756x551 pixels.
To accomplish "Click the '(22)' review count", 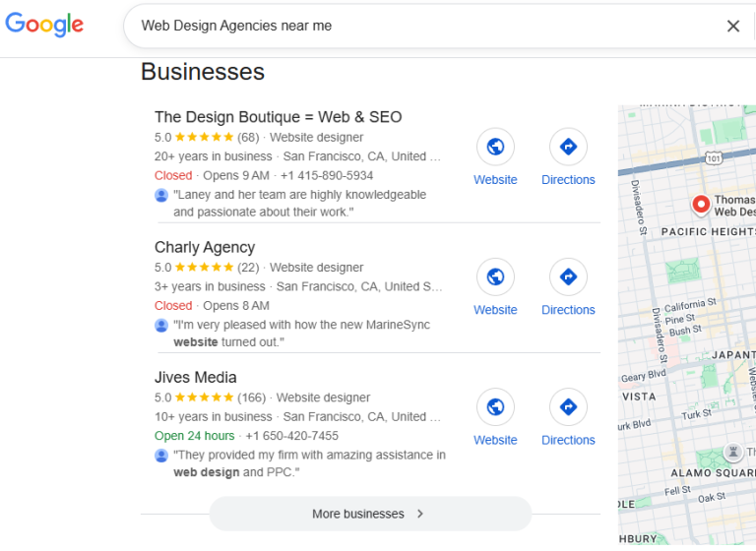I will click(x=248, y=268).
